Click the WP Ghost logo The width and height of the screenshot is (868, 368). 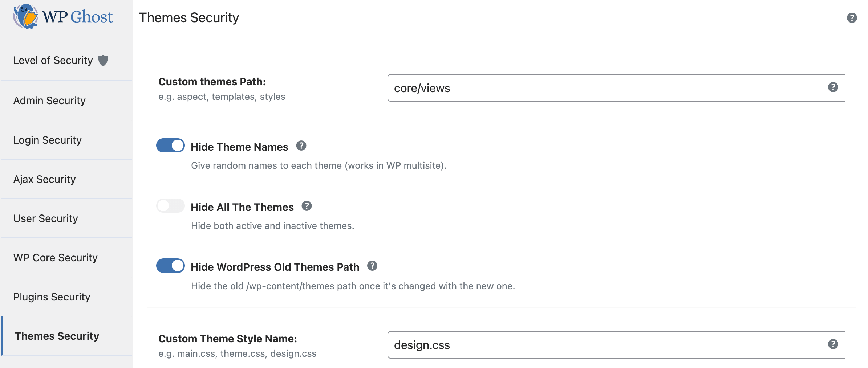pyautogui.click(x=62, y=16)
